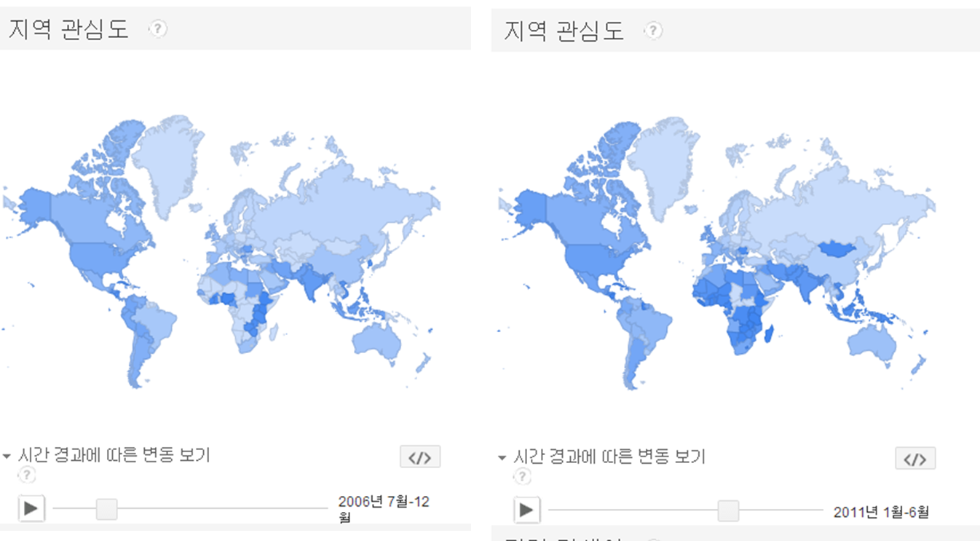Open embed code button in the 2011 panel

pyautogui.click(x=915, y=459)
